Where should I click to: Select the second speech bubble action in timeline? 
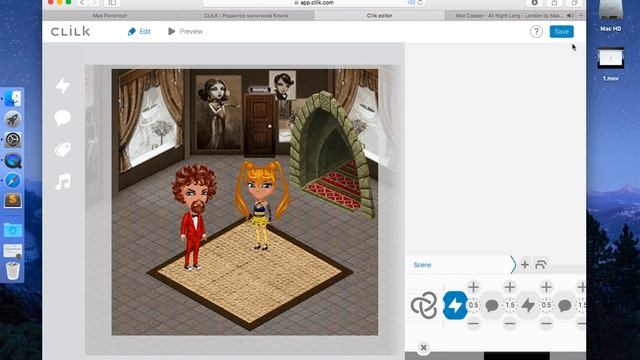[x=564, y=305]
